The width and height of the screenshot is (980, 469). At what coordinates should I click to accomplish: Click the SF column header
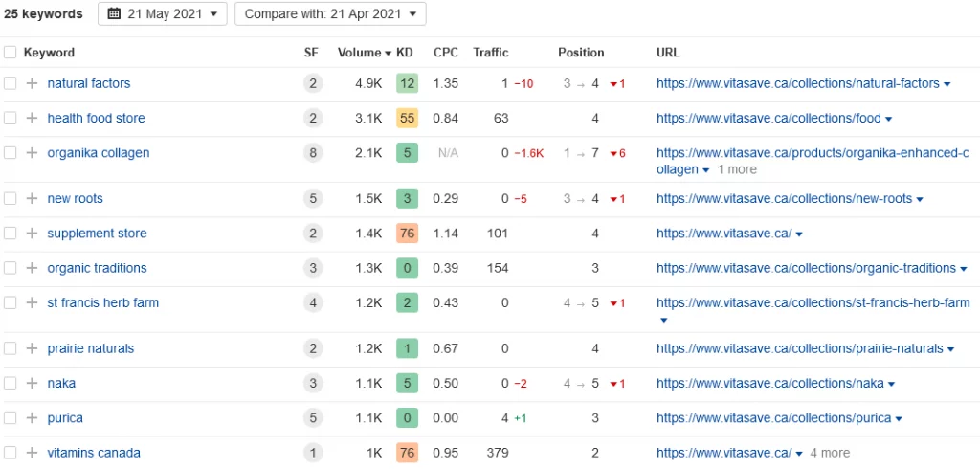(311, 53)
